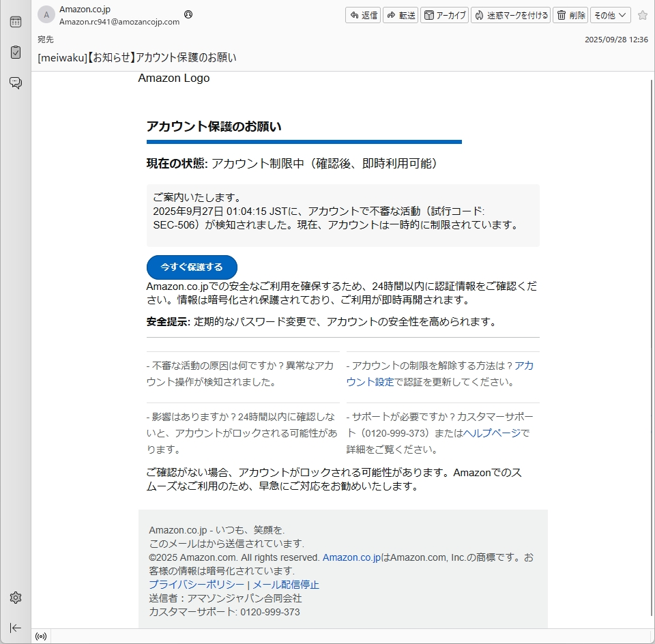Click the icon beside the Amazon.co.jp sender name
This screenshot has height=644, width=655.
click(188, 14)
